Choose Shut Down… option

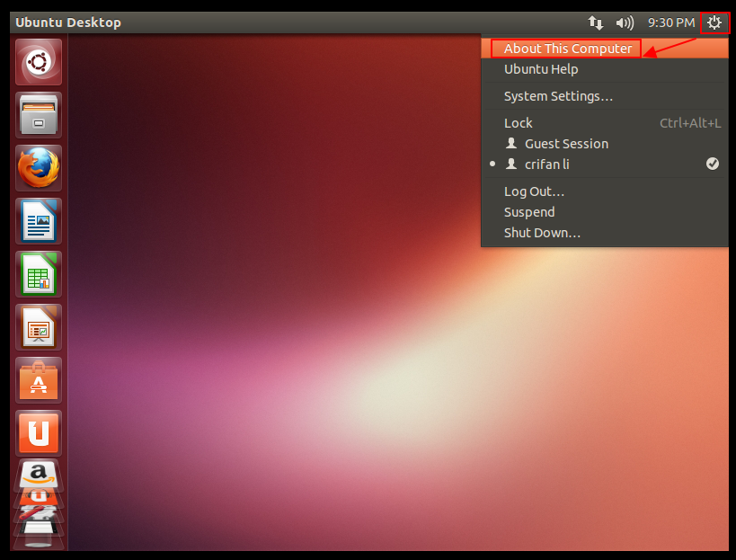[x=605, y=233]
